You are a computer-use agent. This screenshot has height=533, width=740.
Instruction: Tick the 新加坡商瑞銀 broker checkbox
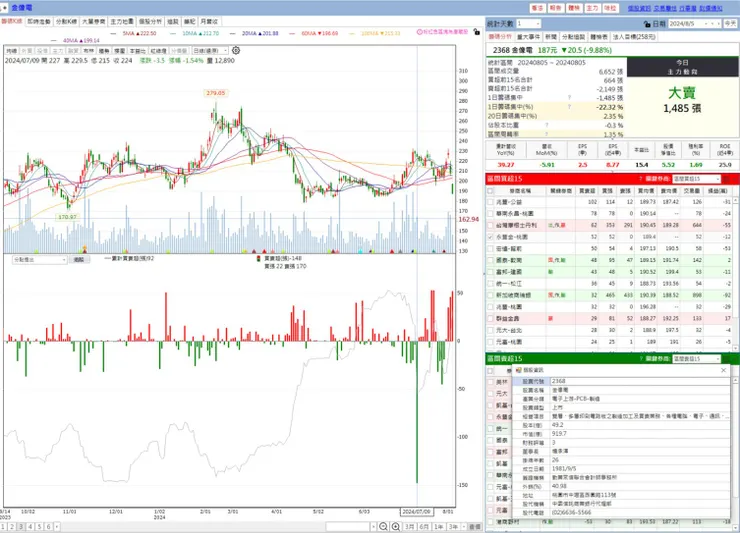tap(491, 295)
